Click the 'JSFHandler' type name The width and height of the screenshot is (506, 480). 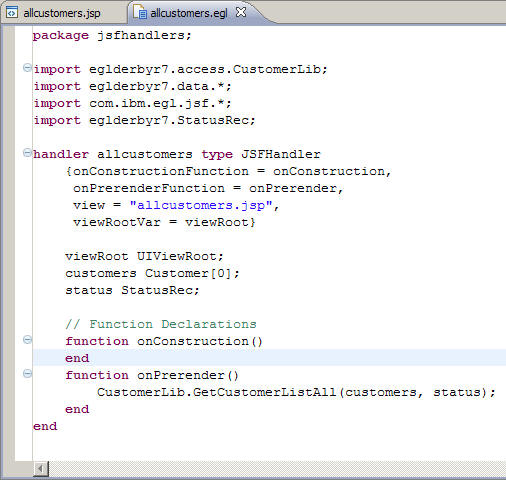(x=280, y=154)
